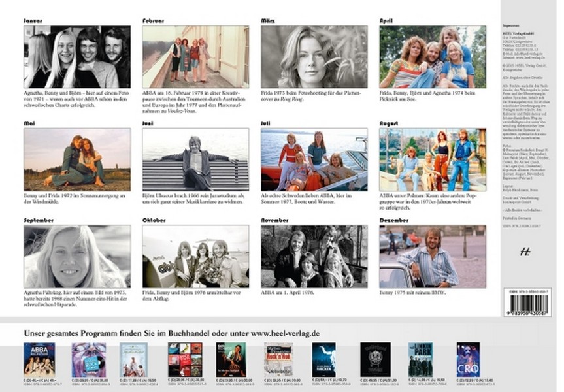Open the CRO calendar cover

468,359
